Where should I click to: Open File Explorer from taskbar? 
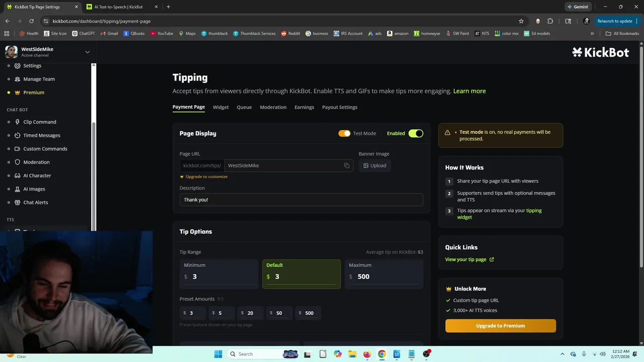[352, 354]
